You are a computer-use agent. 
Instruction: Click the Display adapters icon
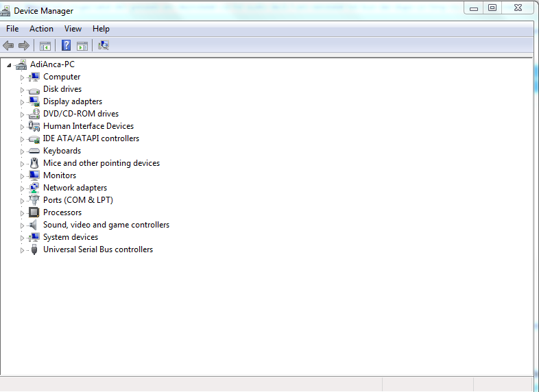34,101
